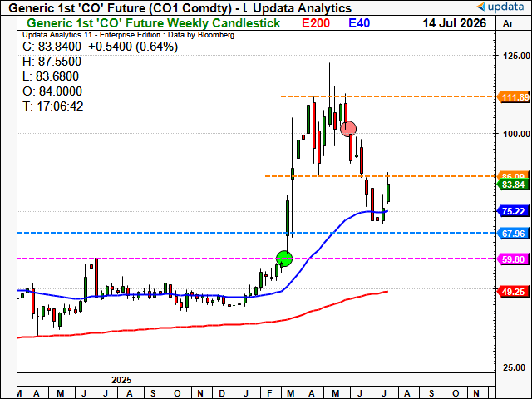Select the blue 75.22 E40 price tag
The image size is (532, 399).
[x=513, y=211]
